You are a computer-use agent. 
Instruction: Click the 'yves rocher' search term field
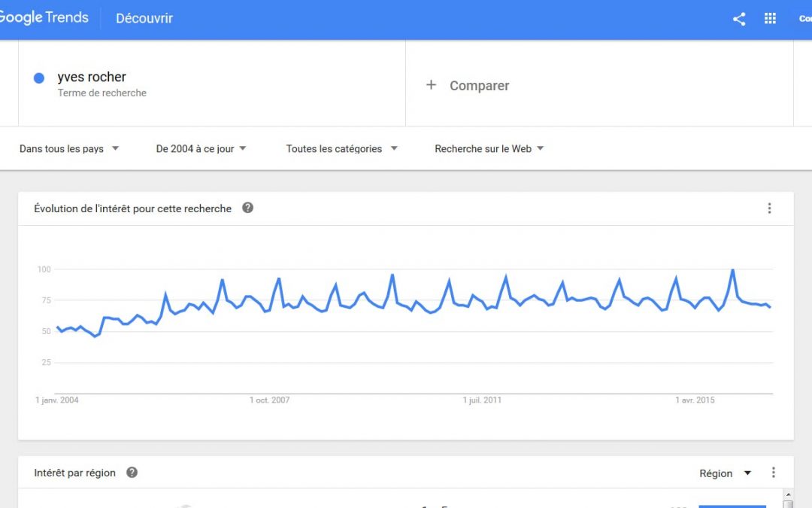click(x=212, y=83)
